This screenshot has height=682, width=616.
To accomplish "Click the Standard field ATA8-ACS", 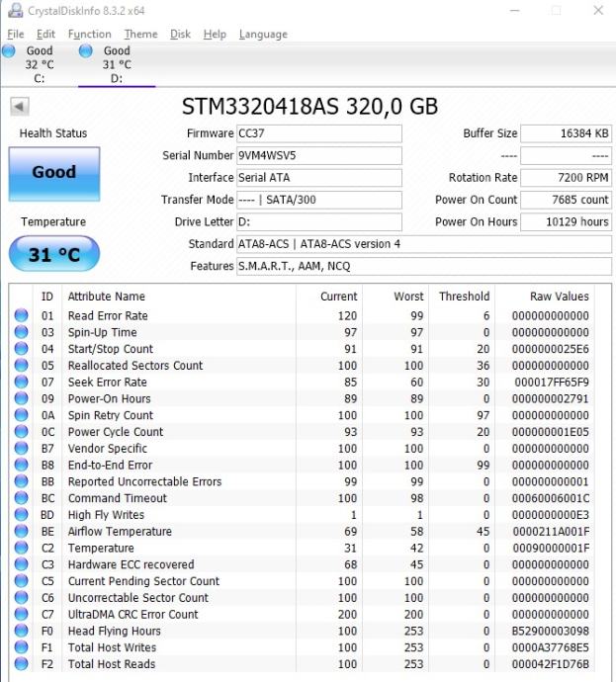I will (x=424, y=244).
